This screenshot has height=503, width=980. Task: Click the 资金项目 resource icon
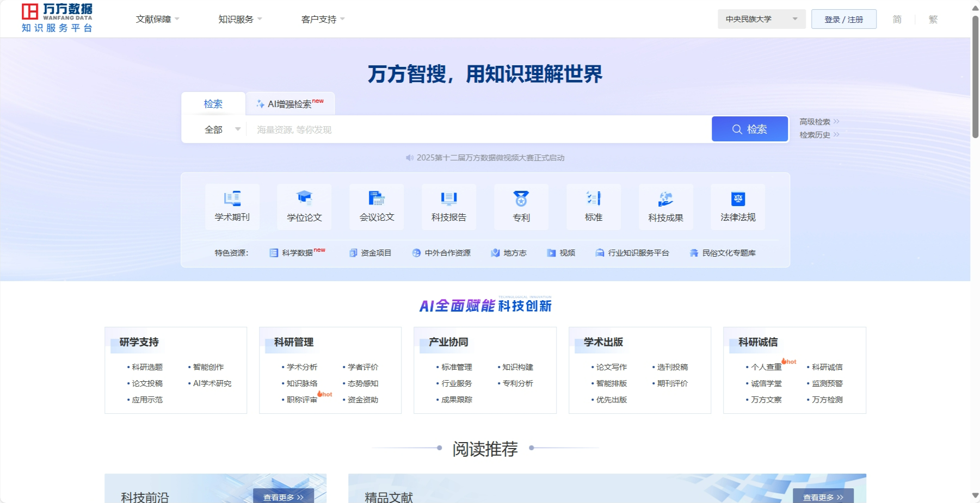[x=353, y=253]
